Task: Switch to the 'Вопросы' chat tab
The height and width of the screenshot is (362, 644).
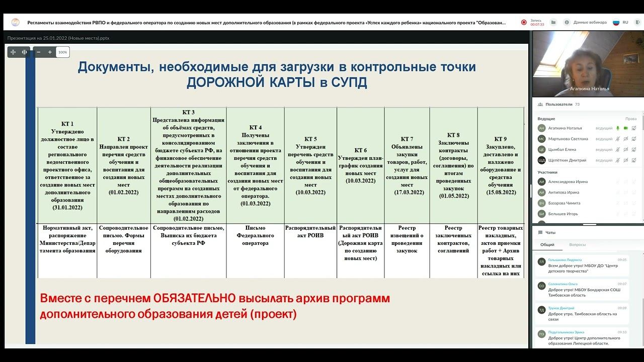Action: (578, 245)
